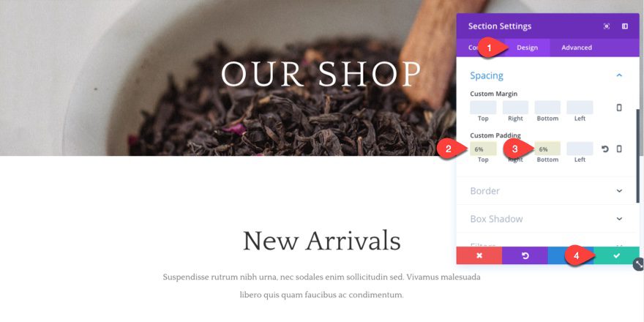
Task: Click the Custom Margin responsive phone icon
Action: [x=619, y=108]
